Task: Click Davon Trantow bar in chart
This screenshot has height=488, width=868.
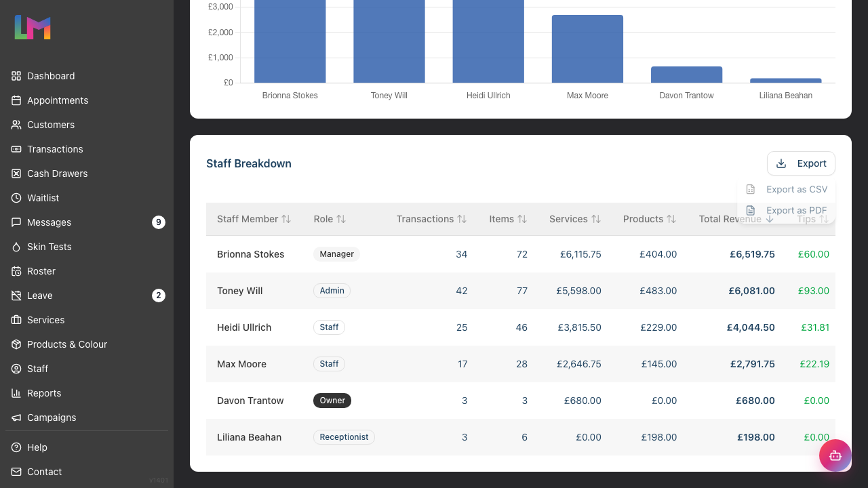Action: pos(686,75)
